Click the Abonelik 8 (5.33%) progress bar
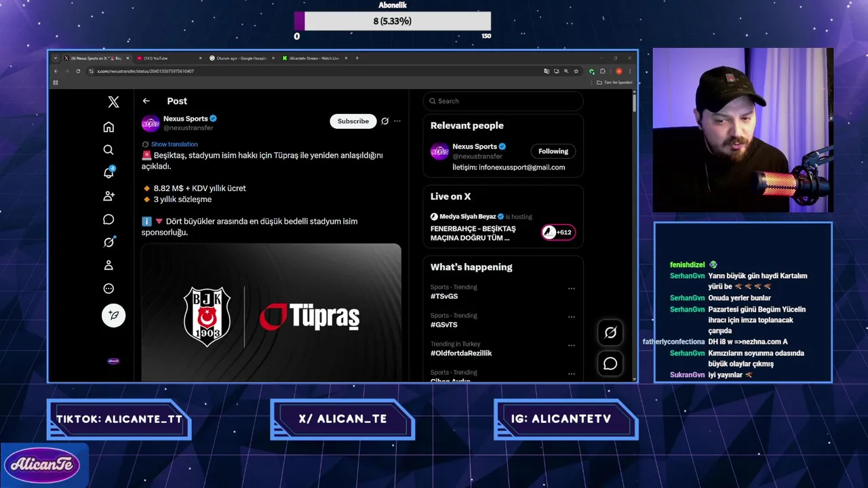This screenshot has height=488, width=868. tap(393, 21)
